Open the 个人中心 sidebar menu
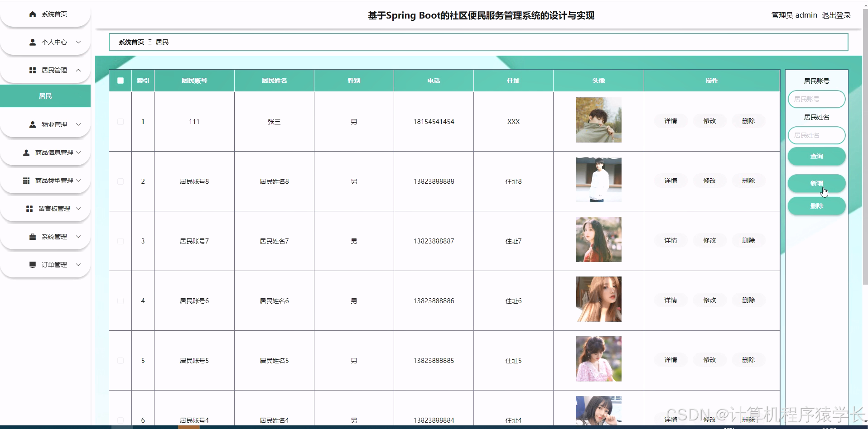This screenshot has width=868, height=429. 45,42
